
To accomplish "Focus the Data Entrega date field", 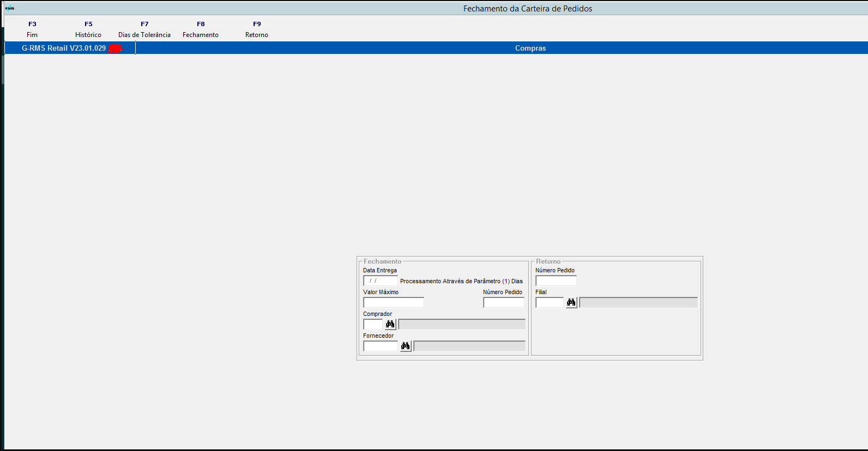I will coord(381,281).
